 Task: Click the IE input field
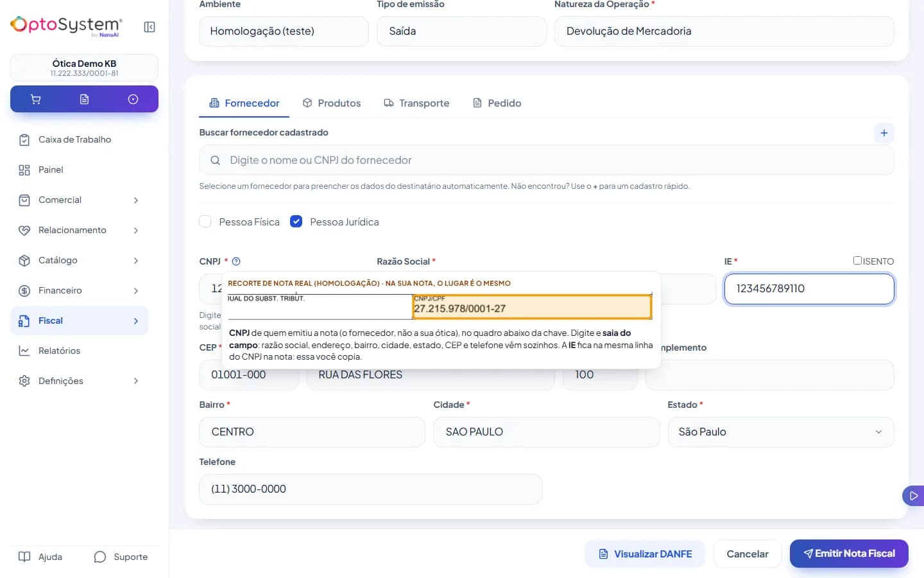(809, 289)
